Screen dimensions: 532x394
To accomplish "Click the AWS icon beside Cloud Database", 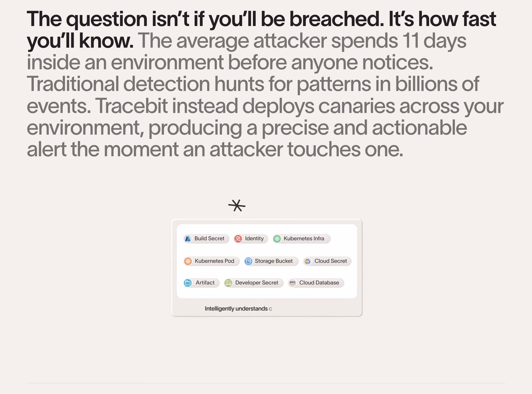I will click(x=292, y=283).
